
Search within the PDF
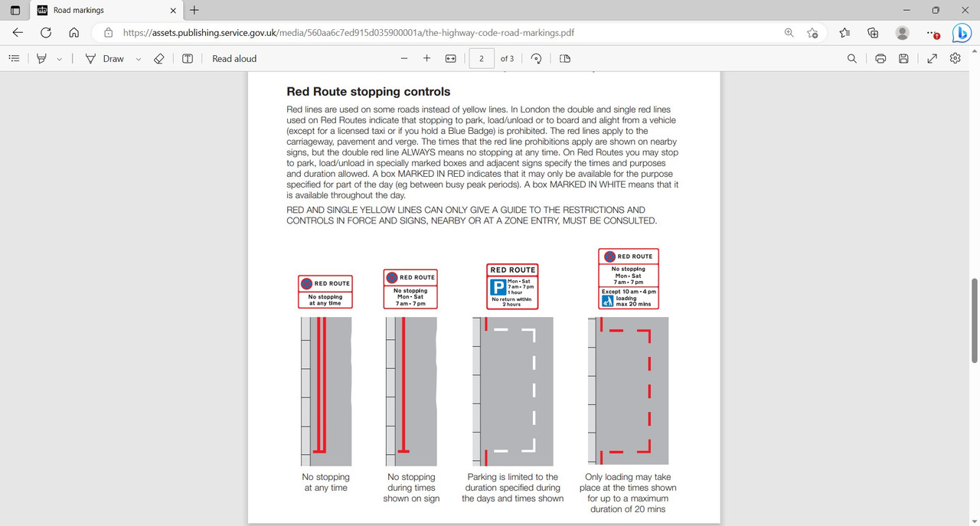[x=852, y=58]
